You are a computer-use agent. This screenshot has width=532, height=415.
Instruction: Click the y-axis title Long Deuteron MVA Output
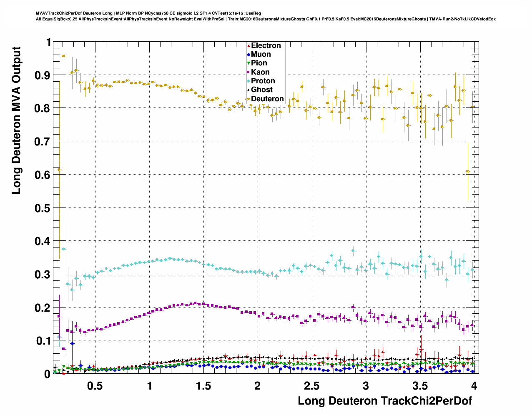pyautogui.click(x=16, y=120)
